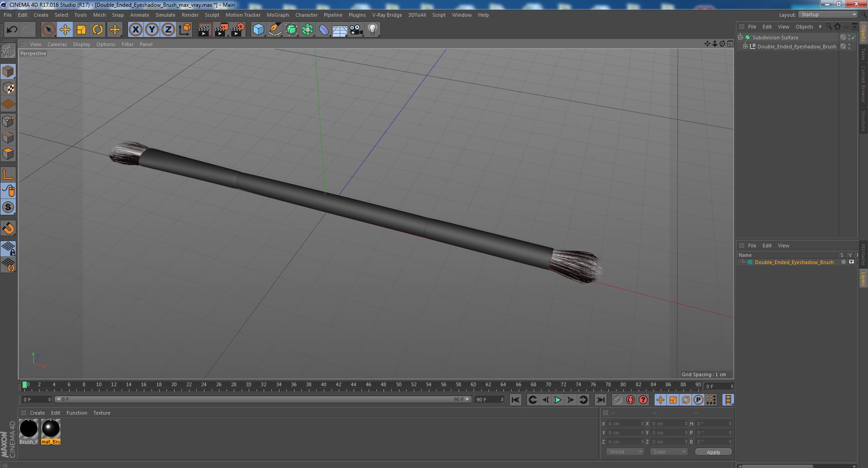
Task: Open the Simulate menu
Action: (166, 15)
